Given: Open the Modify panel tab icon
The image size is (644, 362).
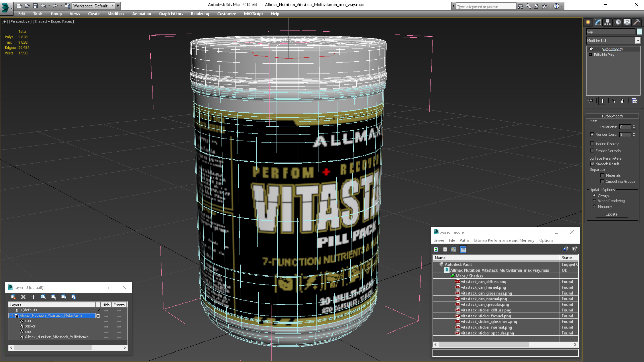Looking at the screenshot, I should [x=598, y=22].
